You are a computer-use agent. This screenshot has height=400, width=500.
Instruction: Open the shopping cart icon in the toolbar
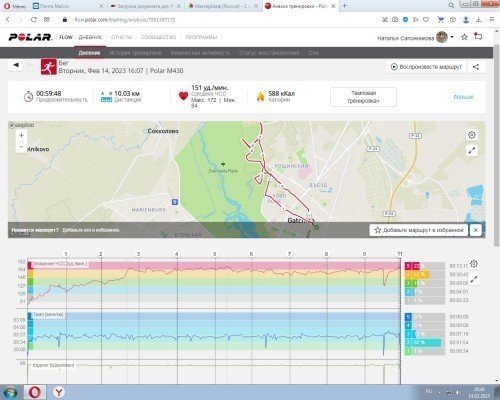point(441,20)
